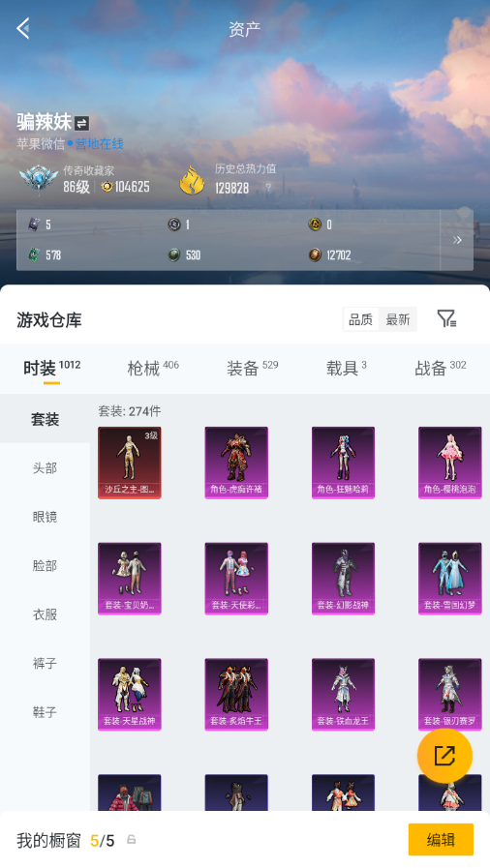490x868 pixels.
Task: Select the 裤子 sidebar category
Action: 45,663
